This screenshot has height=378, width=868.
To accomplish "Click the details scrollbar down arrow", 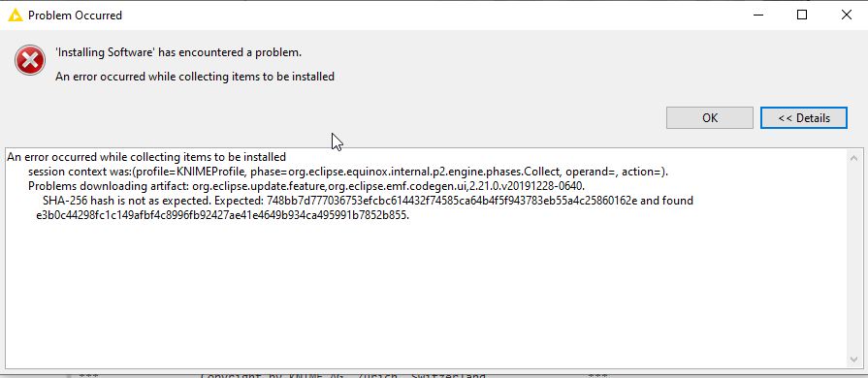I will (854, 360).
